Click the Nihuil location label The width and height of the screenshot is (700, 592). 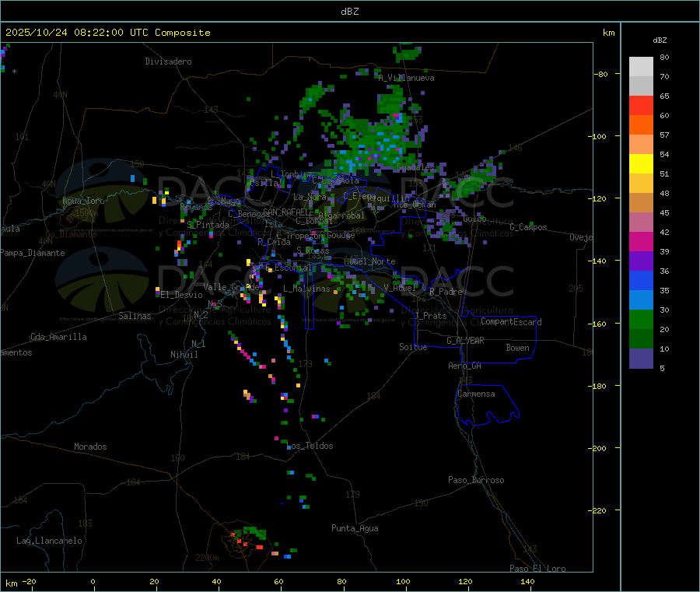[184, 355]
